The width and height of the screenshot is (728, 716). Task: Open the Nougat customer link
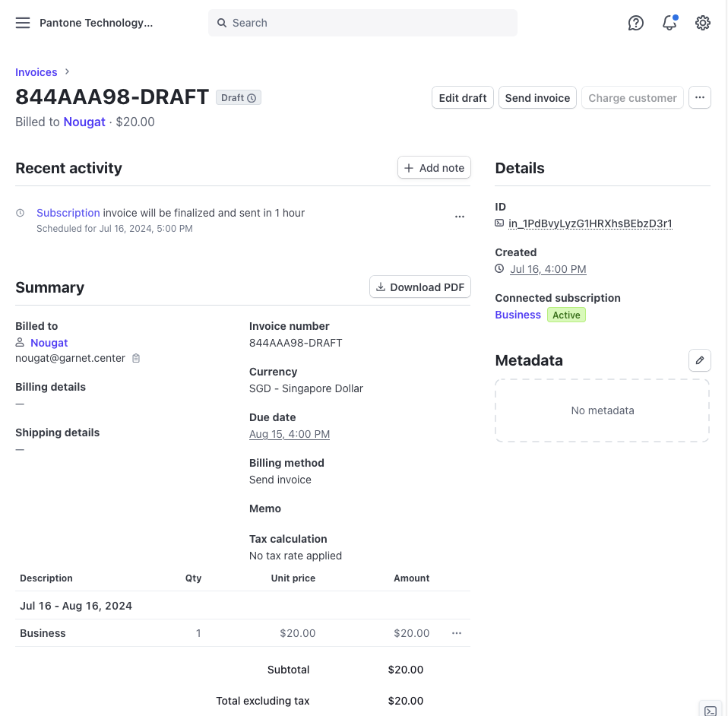[x=84, y=122]
